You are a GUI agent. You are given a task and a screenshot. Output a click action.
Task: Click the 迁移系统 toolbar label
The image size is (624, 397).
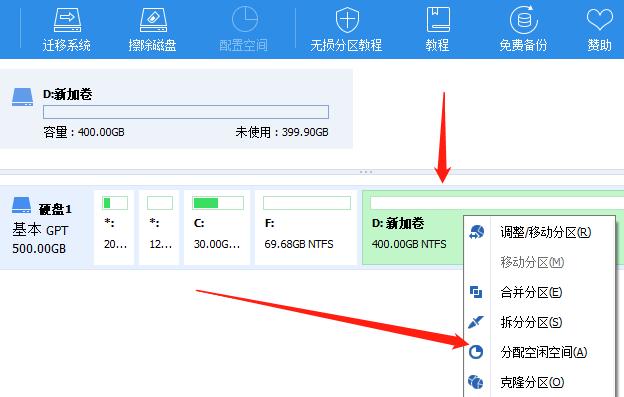pos(67,45)
